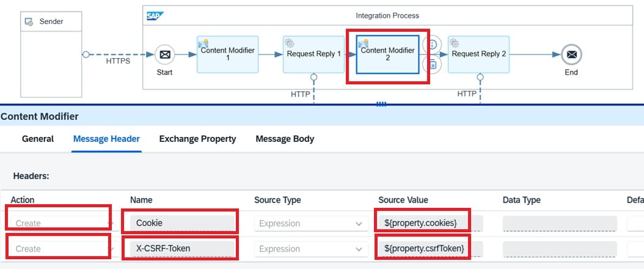Expand Source Type dropdown for X-CSRF-Token header
Image resolution: width=644 pixels, height=269 pixels.
click(x=359, y=249)
